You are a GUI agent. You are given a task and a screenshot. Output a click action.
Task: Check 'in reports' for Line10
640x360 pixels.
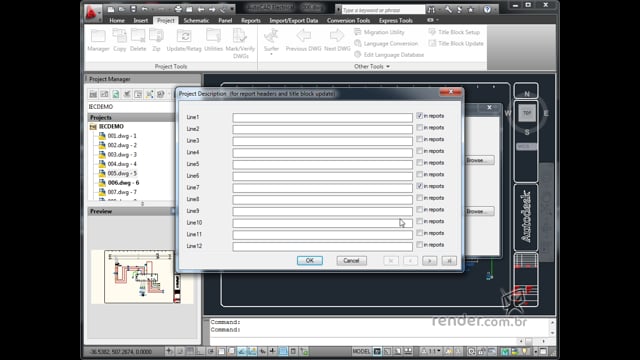pos(420,221)
